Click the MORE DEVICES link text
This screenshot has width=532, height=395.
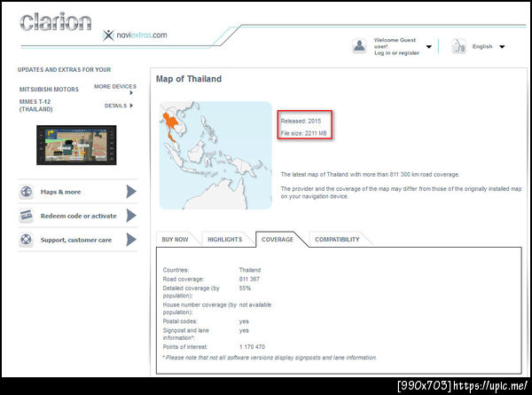(115, 87)
